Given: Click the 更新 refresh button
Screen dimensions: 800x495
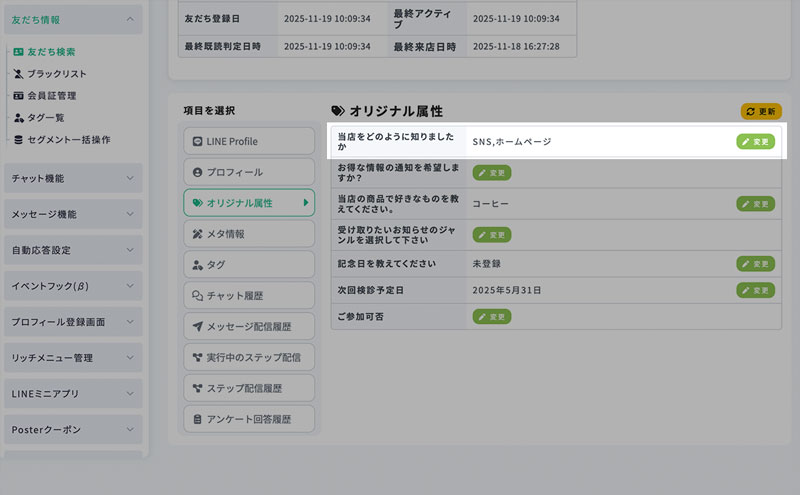Looking at the screenshot, I should (x=760, y=111).
